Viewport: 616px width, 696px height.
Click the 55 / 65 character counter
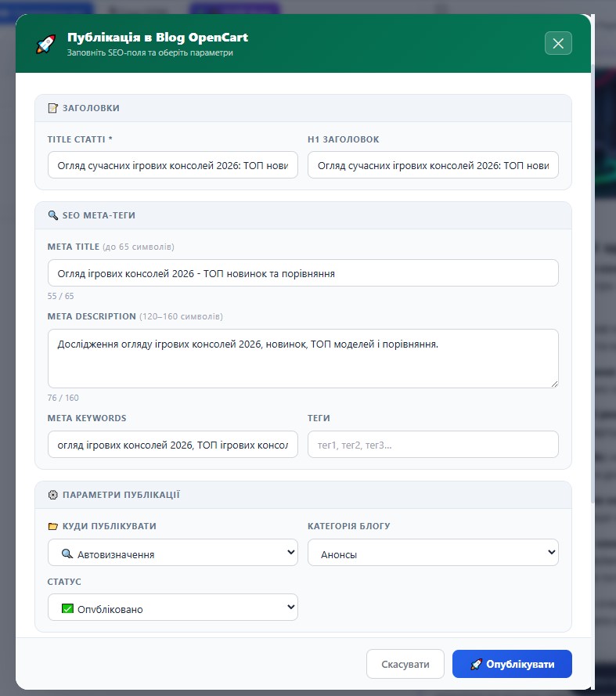point(61,296)
